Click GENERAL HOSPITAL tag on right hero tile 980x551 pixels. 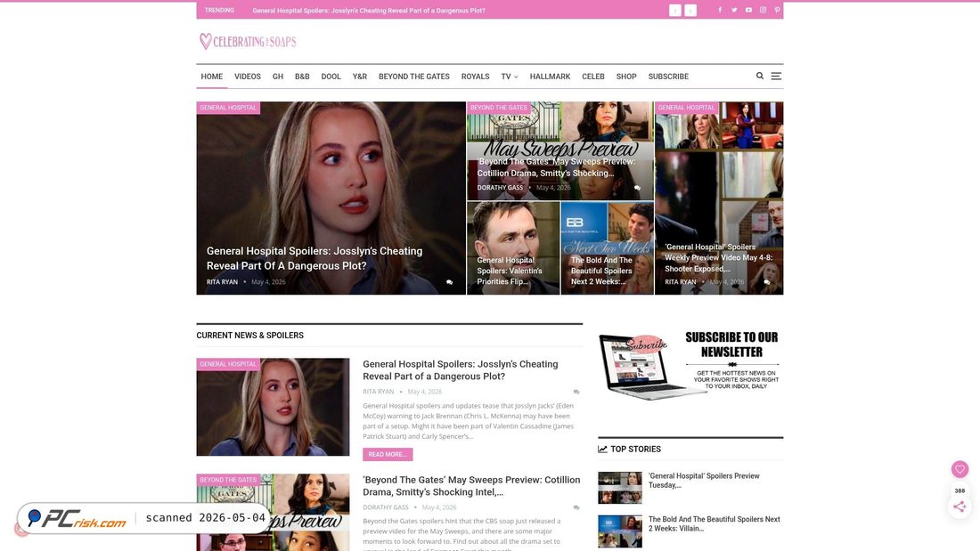[x=686, y=108]
